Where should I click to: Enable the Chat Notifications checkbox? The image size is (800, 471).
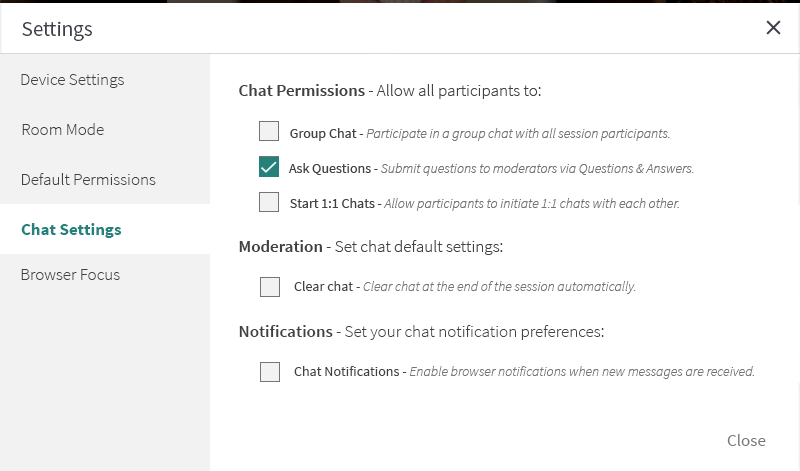click(x=270, y=372)
